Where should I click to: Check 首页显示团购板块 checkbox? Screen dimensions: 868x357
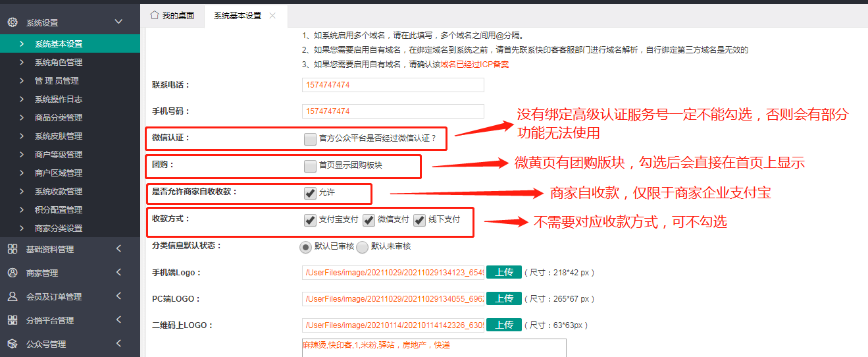click(x=310, y=166)
